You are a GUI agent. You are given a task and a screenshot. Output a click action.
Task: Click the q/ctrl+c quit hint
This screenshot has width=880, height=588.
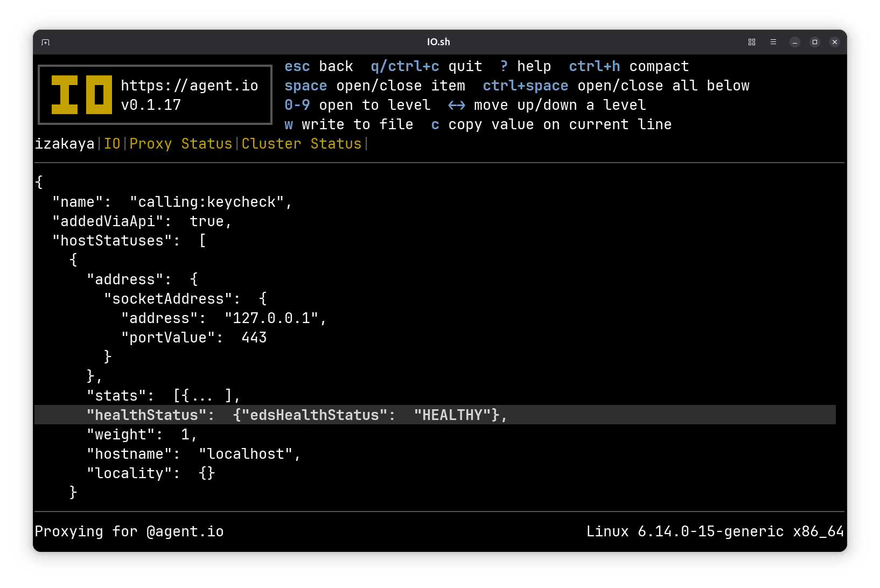tap(427, 66)
